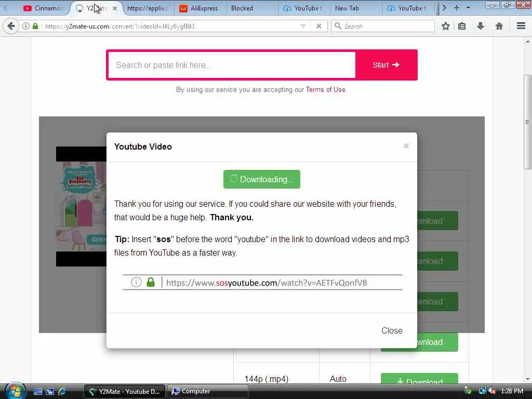Switch to the AliExpress tab
This screenshot has height=399, width=532.
tap(199, 8)
